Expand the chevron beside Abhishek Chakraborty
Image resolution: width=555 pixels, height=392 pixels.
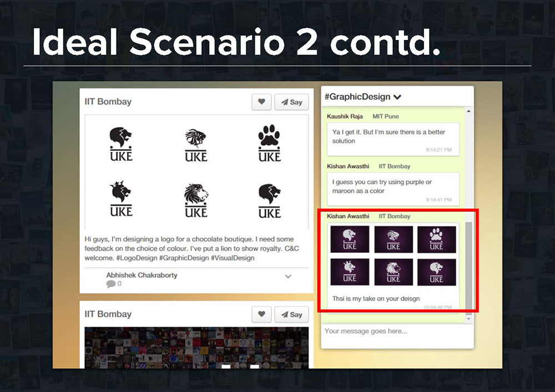pos(288,276)
